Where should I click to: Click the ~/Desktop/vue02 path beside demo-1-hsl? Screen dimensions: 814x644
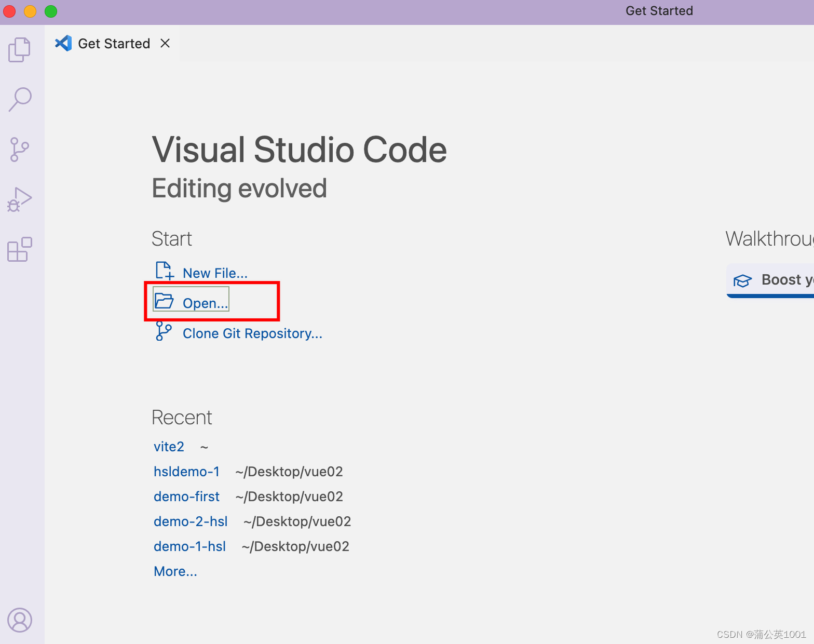click(x=295, y=546)
